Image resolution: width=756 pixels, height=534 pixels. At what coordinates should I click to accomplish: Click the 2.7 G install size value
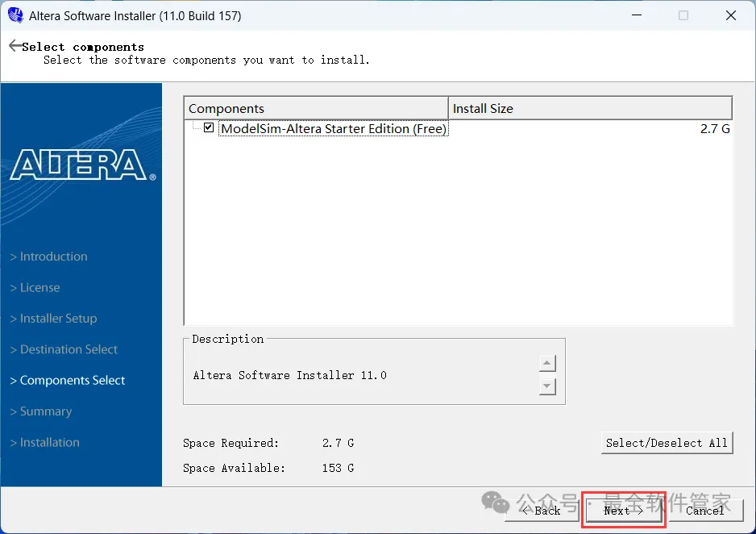click(x=715, y=129)
